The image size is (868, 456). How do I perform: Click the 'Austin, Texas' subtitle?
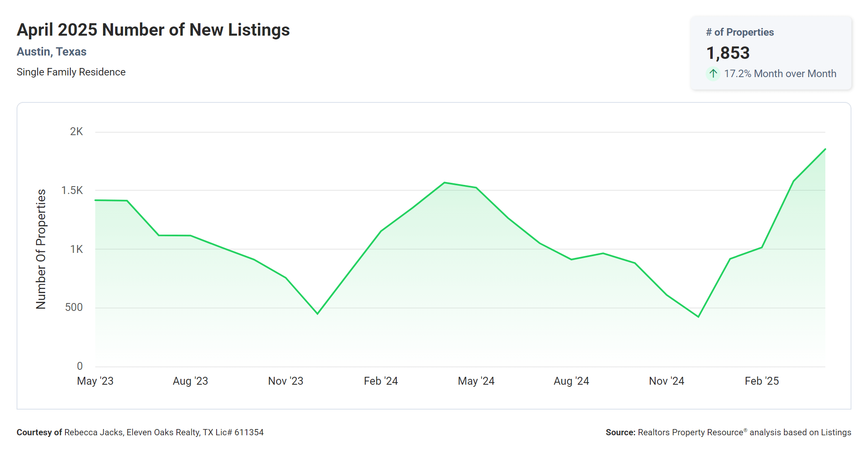(x=51, y=52)
